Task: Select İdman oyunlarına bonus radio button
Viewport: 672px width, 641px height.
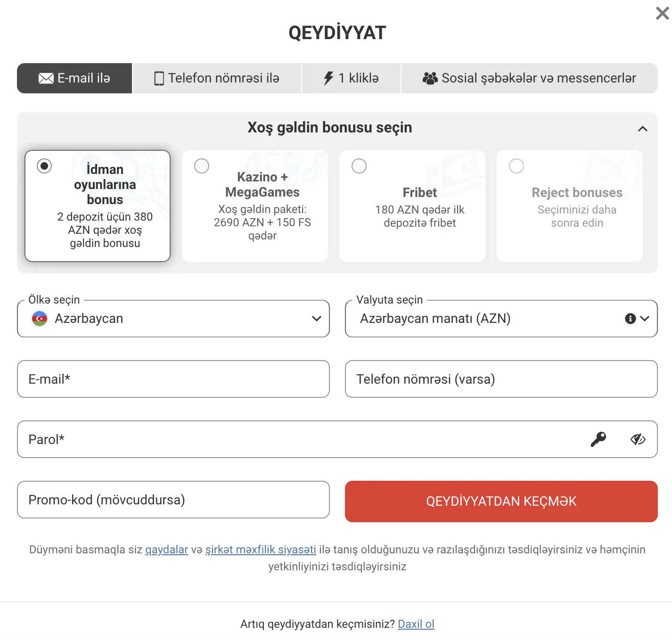Action: [x=44, y=166]
